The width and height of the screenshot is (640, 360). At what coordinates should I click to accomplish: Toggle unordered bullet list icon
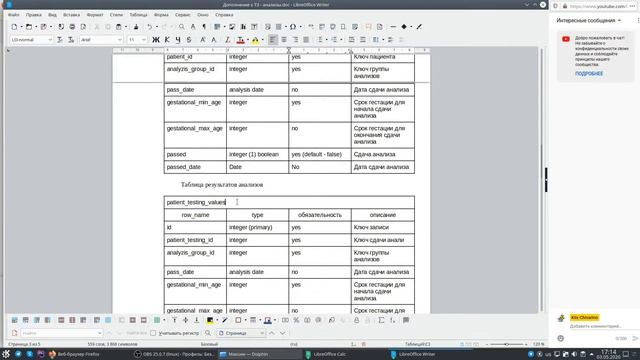click(320, 40)
